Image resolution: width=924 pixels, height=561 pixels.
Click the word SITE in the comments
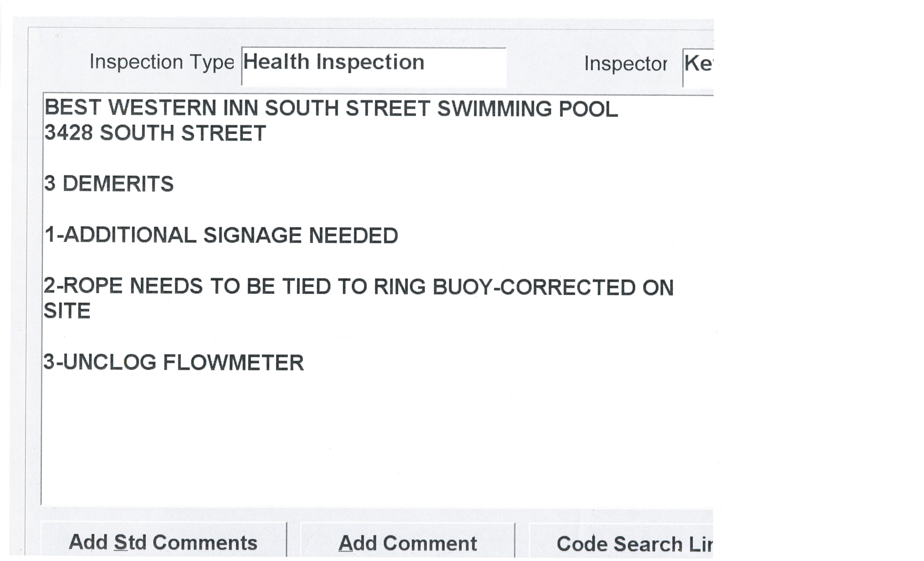pos(67,311)
